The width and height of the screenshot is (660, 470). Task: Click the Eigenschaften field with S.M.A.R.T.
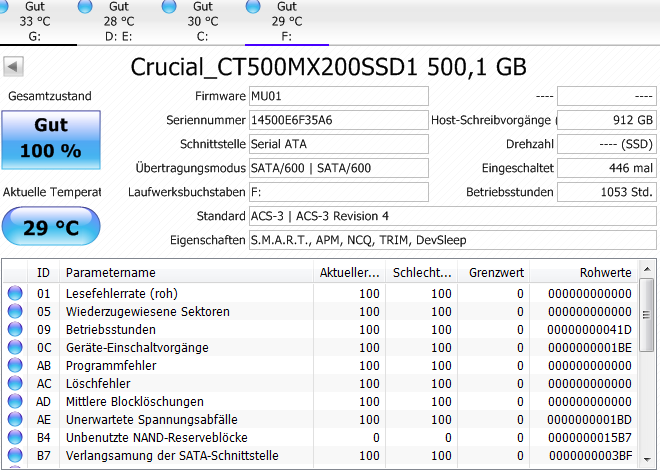[452, 240]
